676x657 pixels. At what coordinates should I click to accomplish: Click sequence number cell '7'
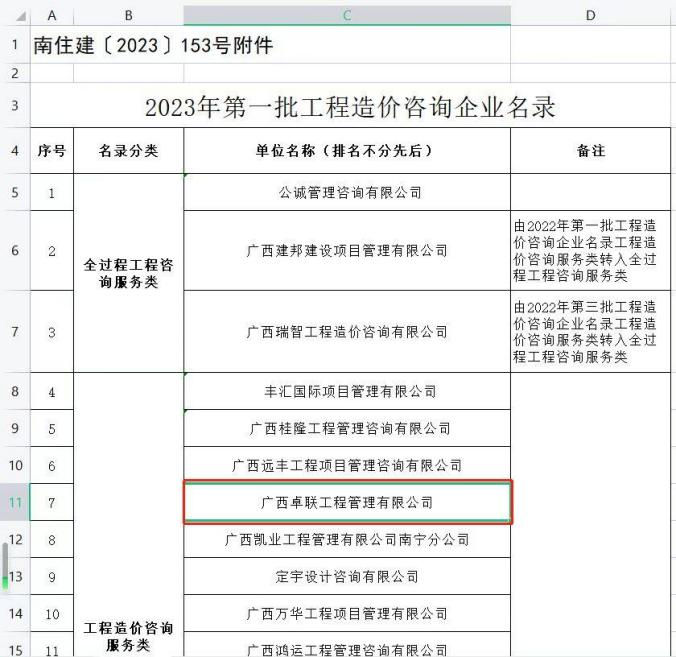click(x=52, y=502)
